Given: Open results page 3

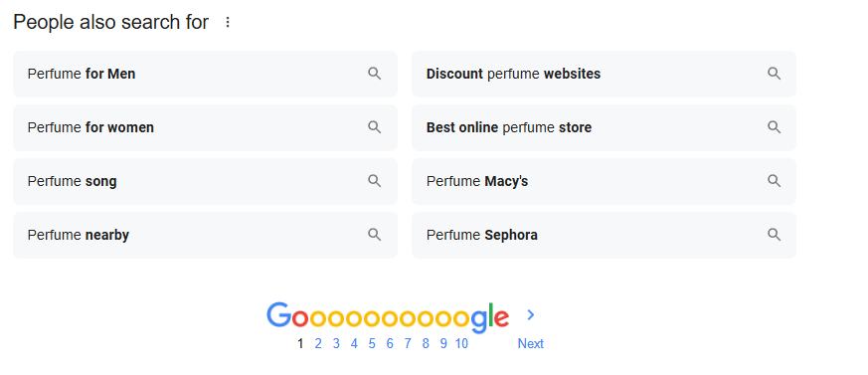Looking at the screenshot, I should pos(336,343).
